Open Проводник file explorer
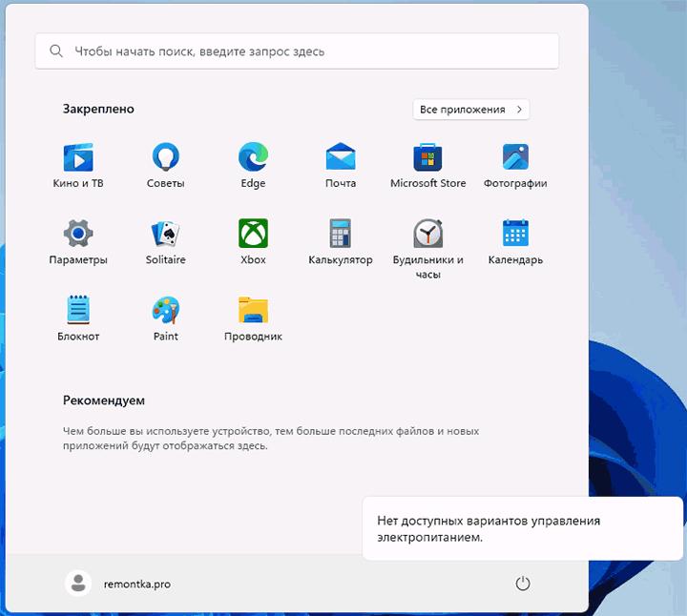 tap(253, 318)
